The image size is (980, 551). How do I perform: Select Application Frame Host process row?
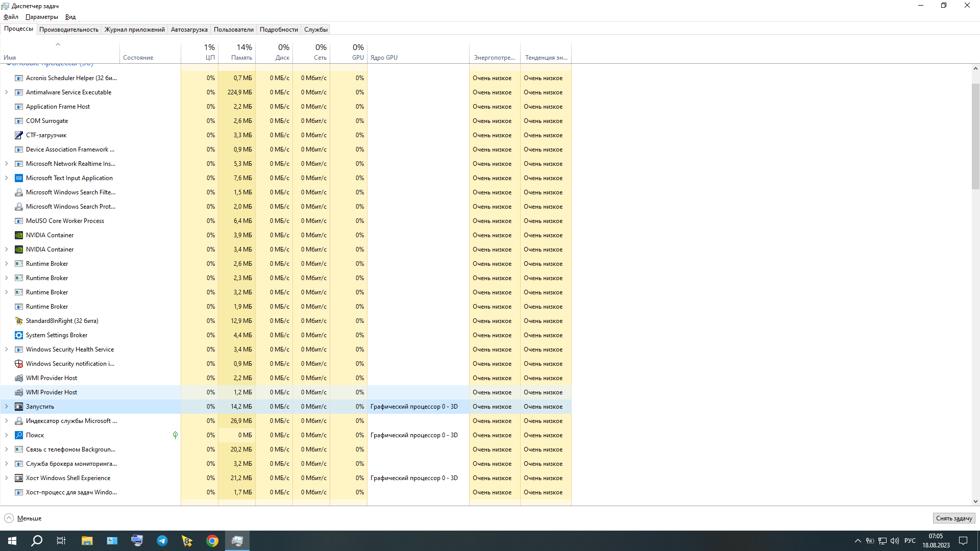pyautogui.click(x=286, y=107)
